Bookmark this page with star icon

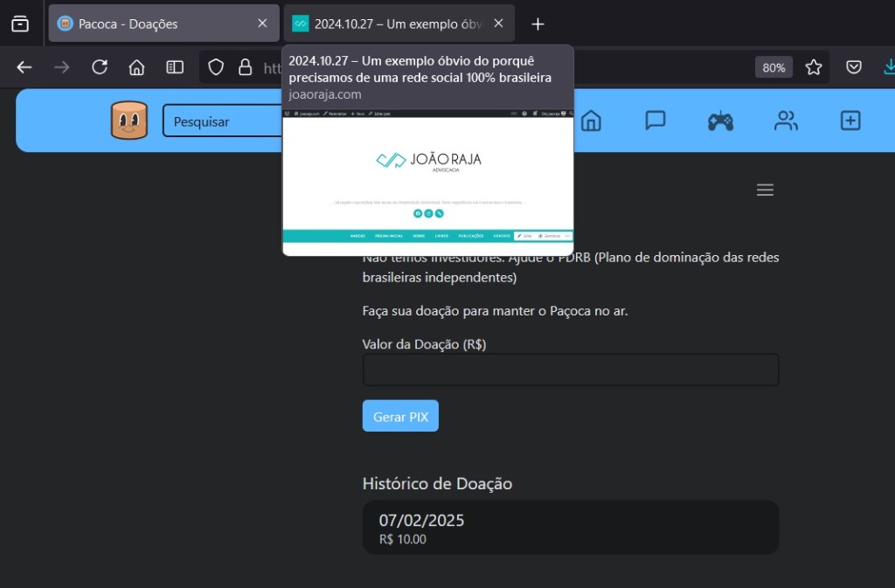tap(814, 67)
